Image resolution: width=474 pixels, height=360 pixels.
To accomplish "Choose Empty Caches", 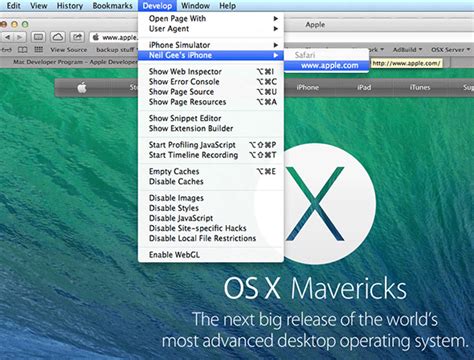I will tap(211, 171).
